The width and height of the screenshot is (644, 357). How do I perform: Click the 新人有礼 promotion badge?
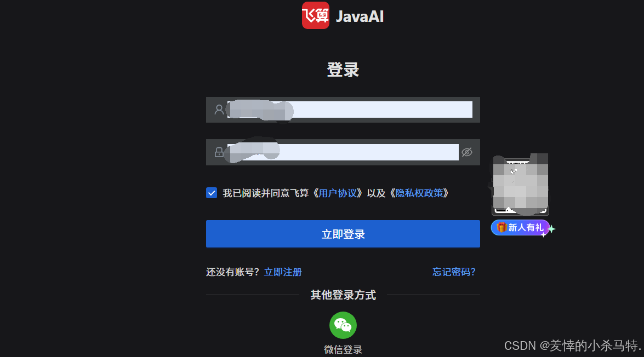point(520,228)
